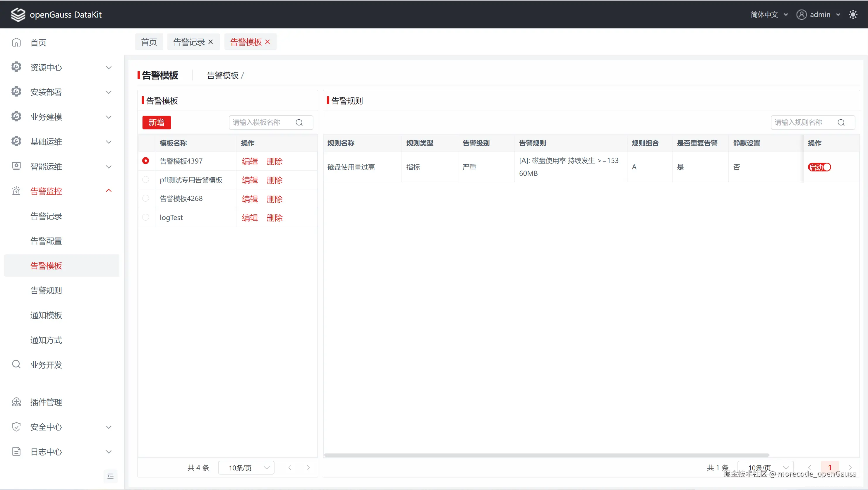Select the logTest template radio button
This screenshot has height=490, width=868.
[x=145, y=217]
